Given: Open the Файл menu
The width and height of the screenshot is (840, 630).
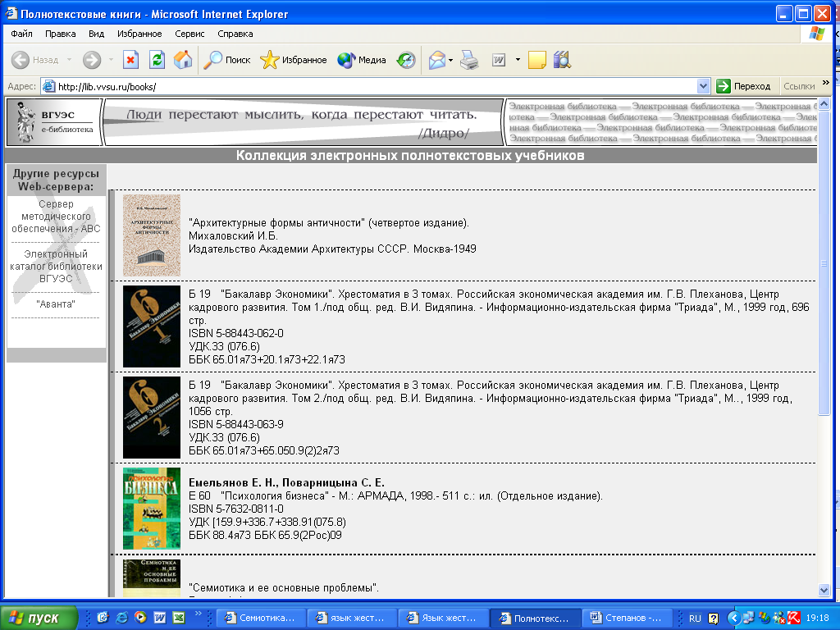Looking at the screenshot, I should 21,34.
